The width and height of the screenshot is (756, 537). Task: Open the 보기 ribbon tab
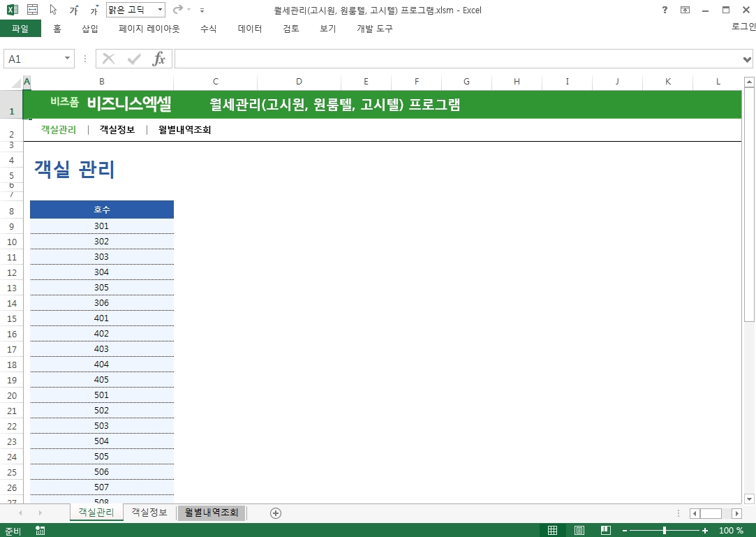click(x=328, y=29)
